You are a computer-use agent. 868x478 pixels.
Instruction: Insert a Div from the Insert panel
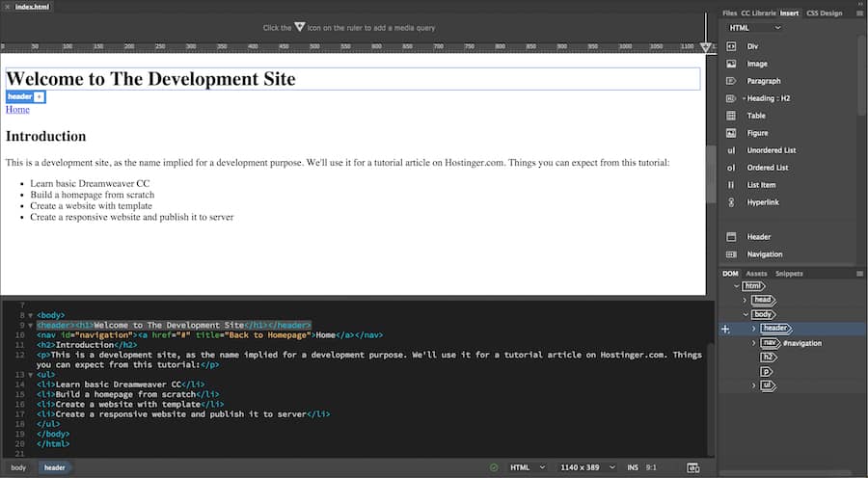[752, 46]
